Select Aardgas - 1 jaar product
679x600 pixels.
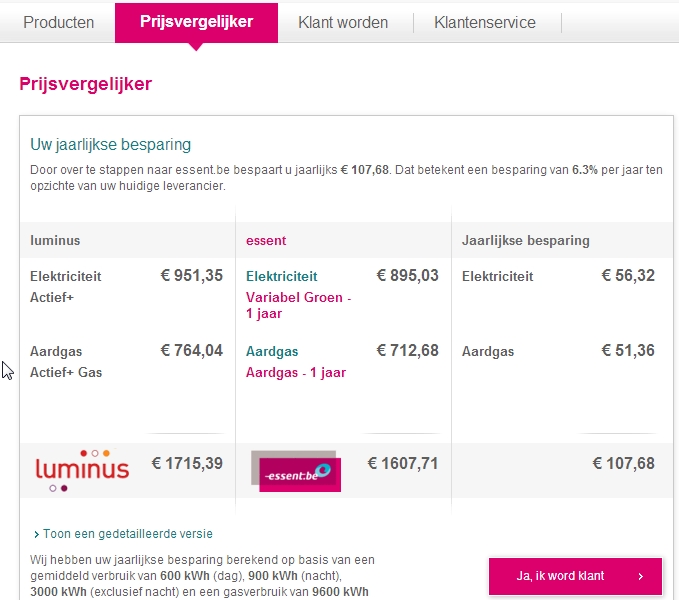[296, 372]
